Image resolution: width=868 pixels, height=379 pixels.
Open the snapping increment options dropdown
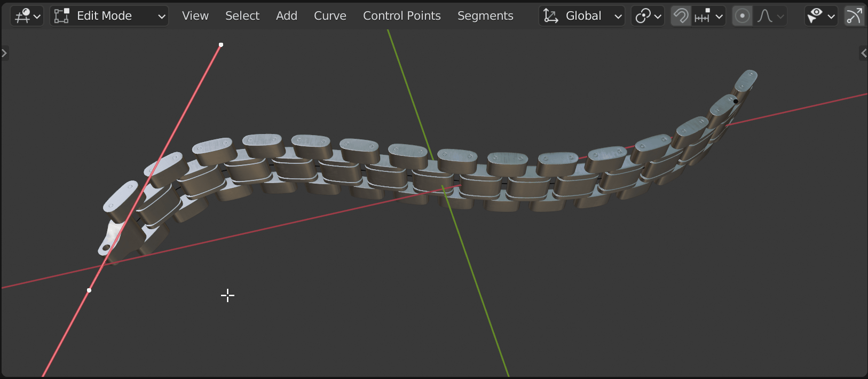point(708,16)
